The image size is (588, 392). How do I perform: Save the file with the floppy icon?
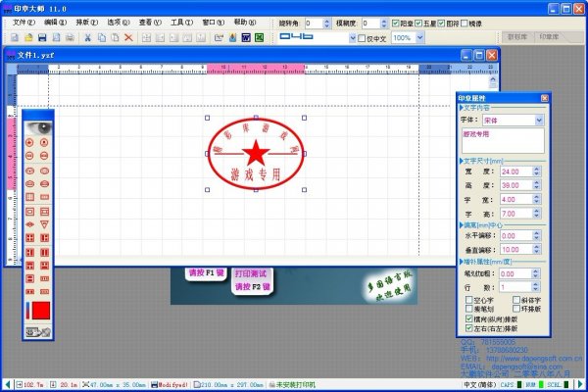click(x=42, y=37)
